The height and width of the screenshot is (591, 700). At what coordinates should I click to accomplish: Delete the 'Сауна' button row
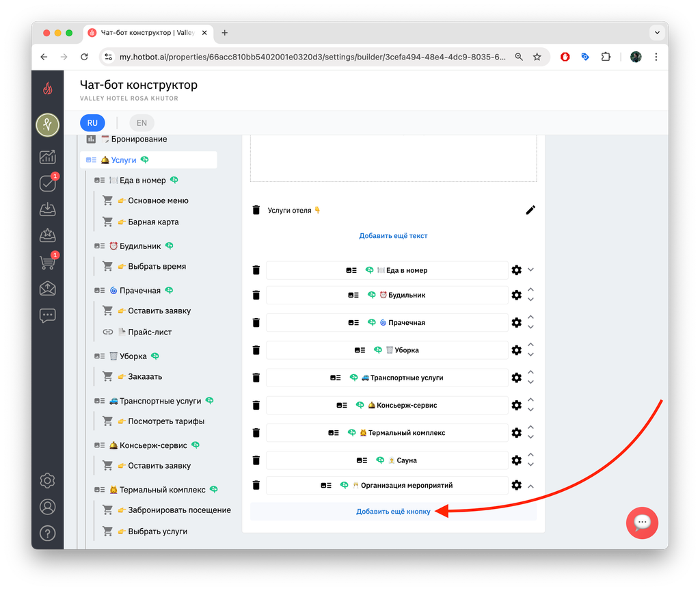pyautogui.click(x=256, y=460)
